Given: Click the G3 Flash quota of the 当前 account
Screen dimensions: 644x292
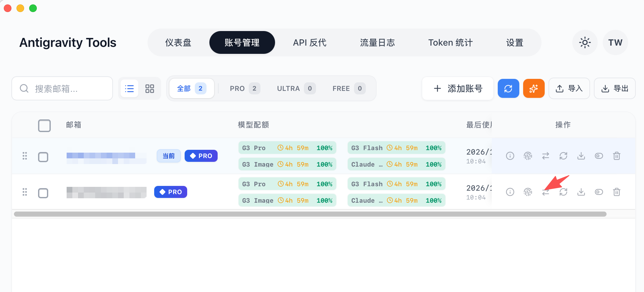Looking at the screenshot, I should (397, 148).
